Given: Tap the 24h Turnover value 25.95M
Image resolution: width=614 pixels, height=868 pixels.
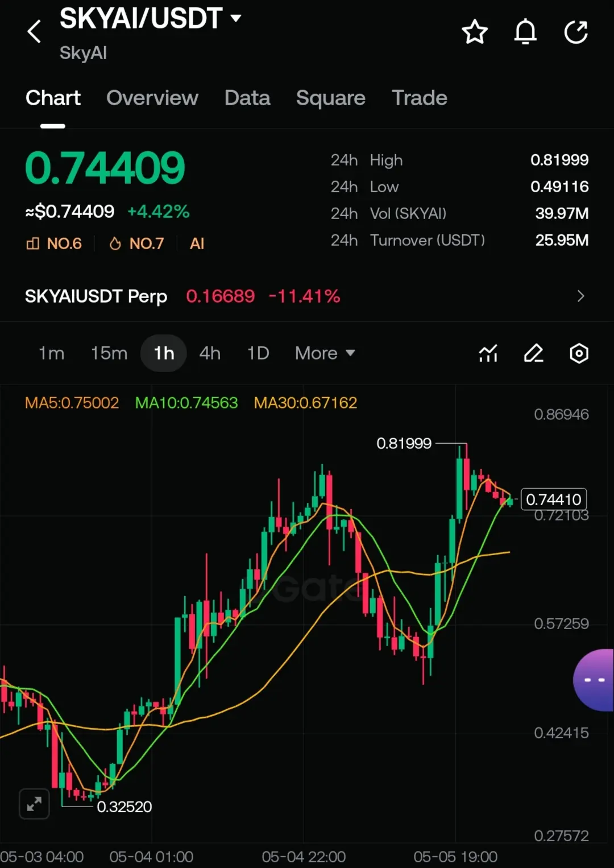Looking at the screenshot, I should tap(562, 240).
